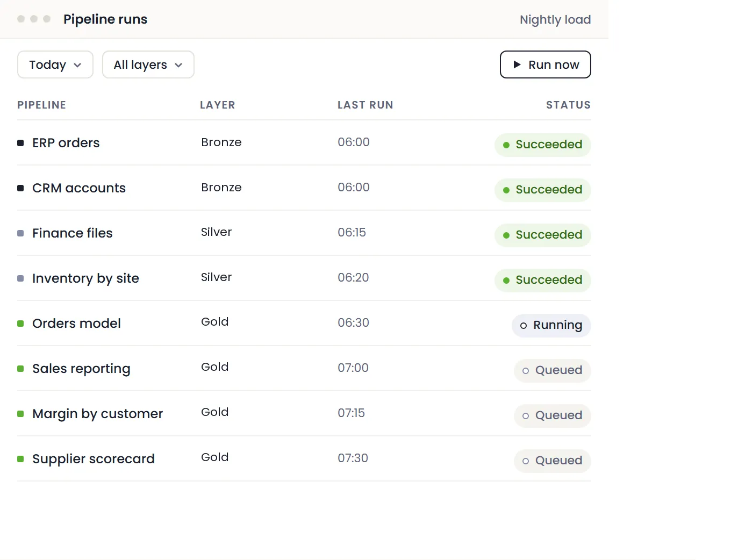Click the green square icon beside Supplier scorecard
731x560 pixels.
pyautogui.click(x=20, y=459)
